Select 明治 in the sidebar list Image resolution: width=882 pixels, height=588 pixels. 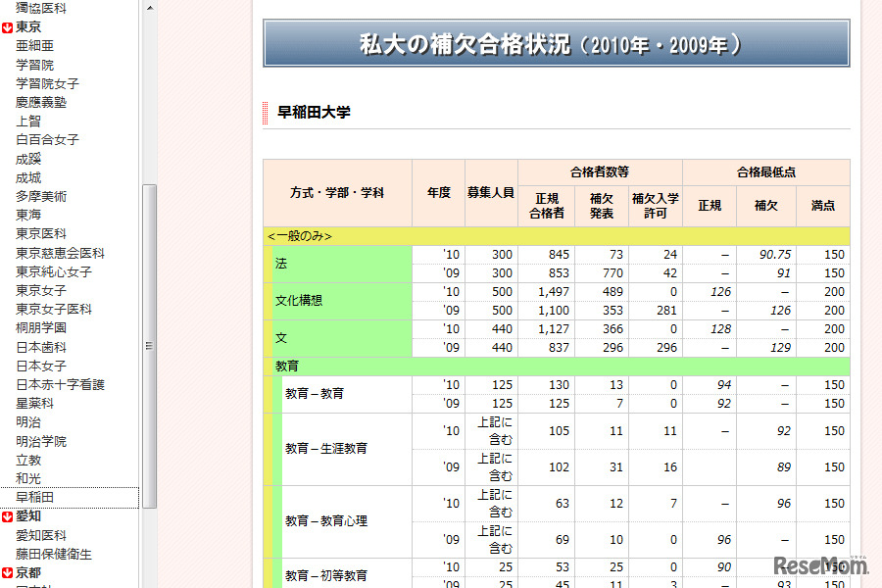click(x=28, y=422)
